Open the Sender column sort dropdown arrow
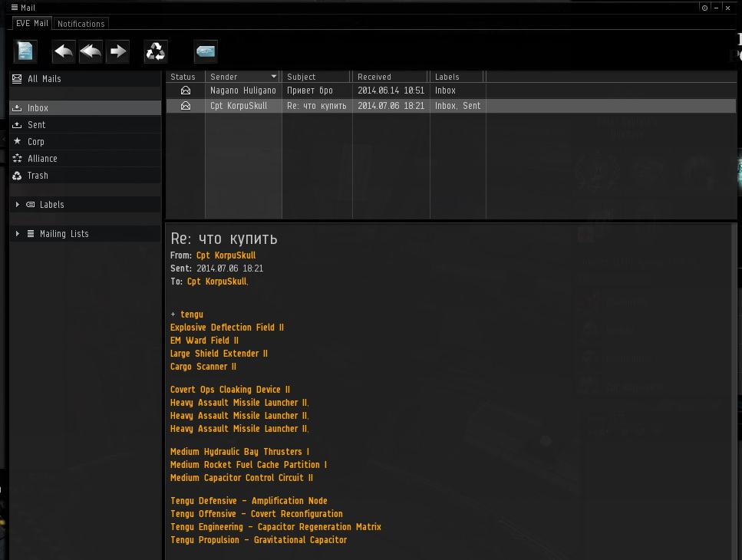This screenshot has height=560, width=742. (273, 76)
